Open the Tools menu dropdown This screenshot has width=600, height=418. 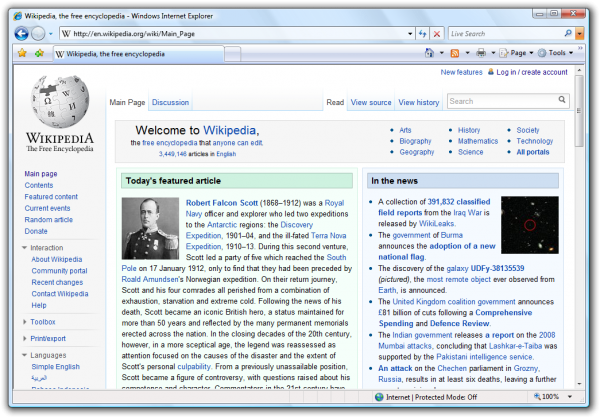[555, 53]
